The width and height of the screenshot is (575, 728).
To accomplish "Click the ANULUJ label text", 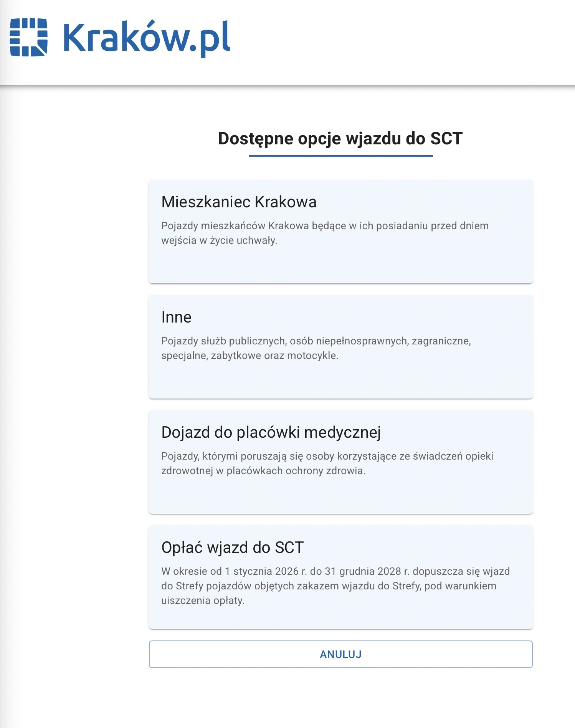I will (340, 654).
